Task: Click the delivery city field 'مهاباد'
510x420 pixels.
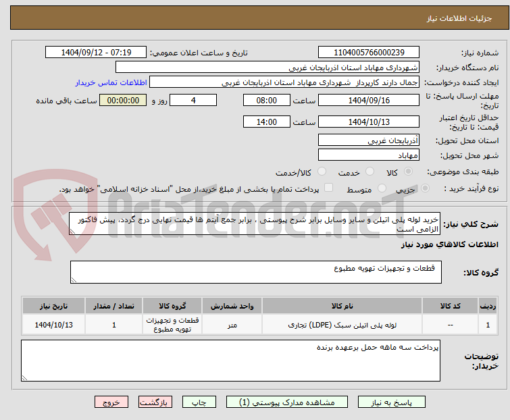Action: (369, 155)
